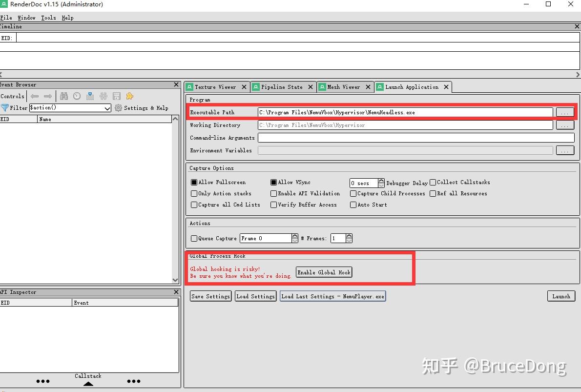This screenshot has width=581, height=392.
Task: Go to next action with right arrow
Action: tap(48, 96)
